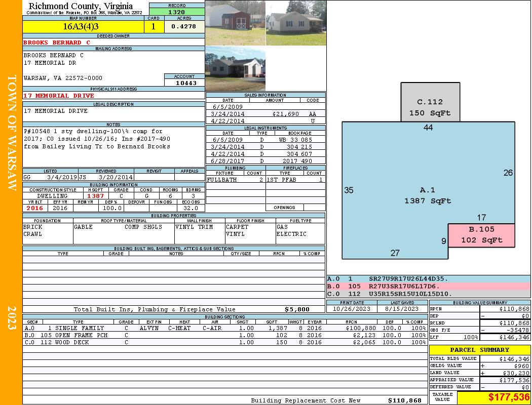Click the FULLBATH plumbing fixture row

pyautogui.click(x=236, y=180)
